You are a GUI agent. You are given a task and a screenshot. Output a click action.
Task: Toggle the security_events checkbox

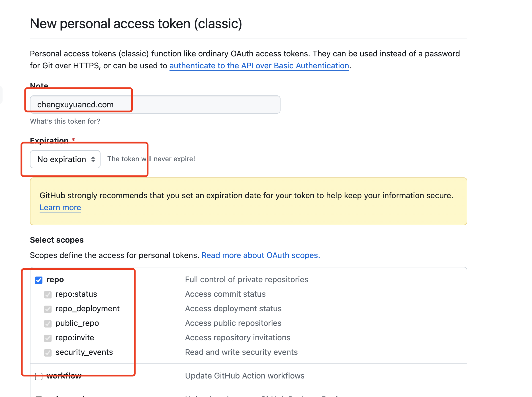tap(48, 353)
